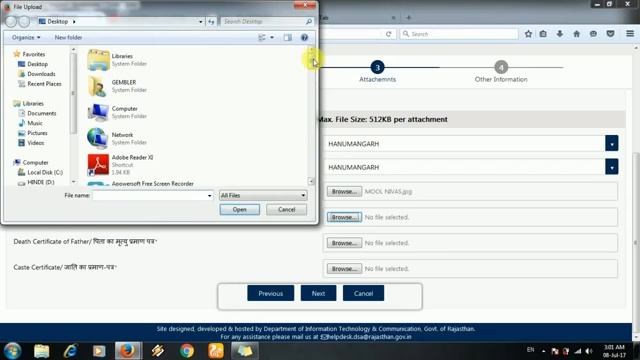Click the blue Cancel button on form
Viewport: 640px width, 360px height.
pyautogui.click(x=363, y=293)
